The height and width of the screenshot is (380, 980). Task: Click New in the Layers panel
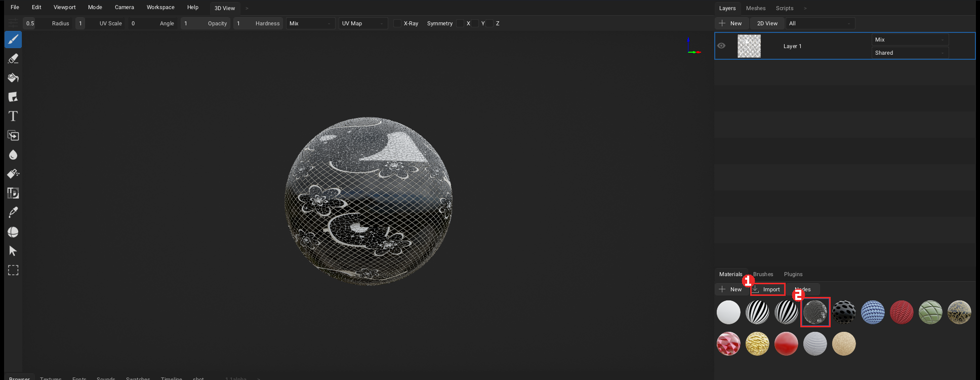pos(730,23)
